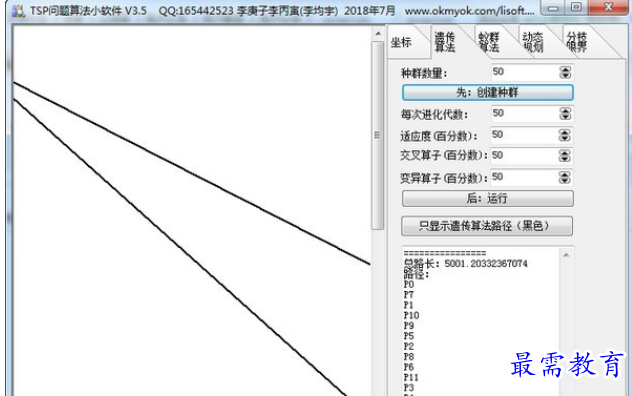632x396 pixels.
Task: Open the 遗传算法 tab
Action: click(x=445, y=42)
